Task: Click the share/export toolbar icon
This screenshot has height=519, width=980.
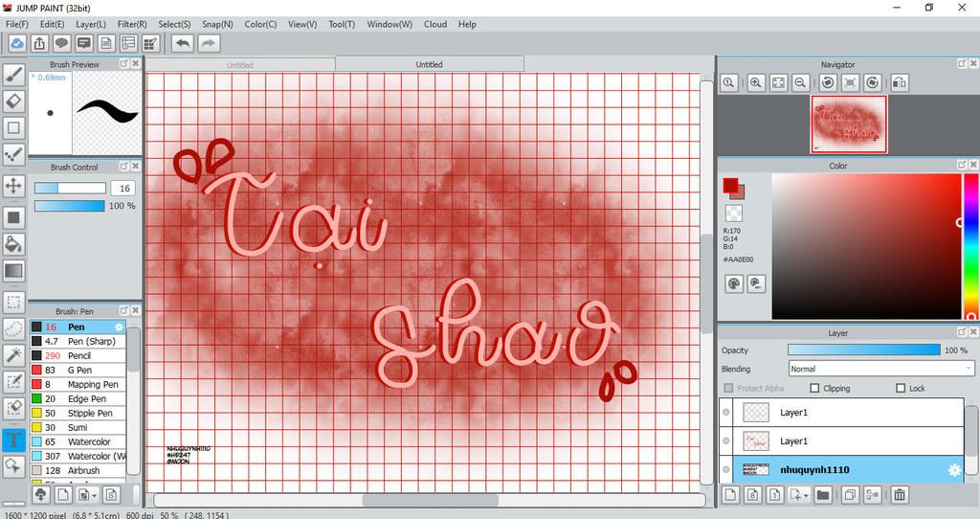Action: coord(39,43)
